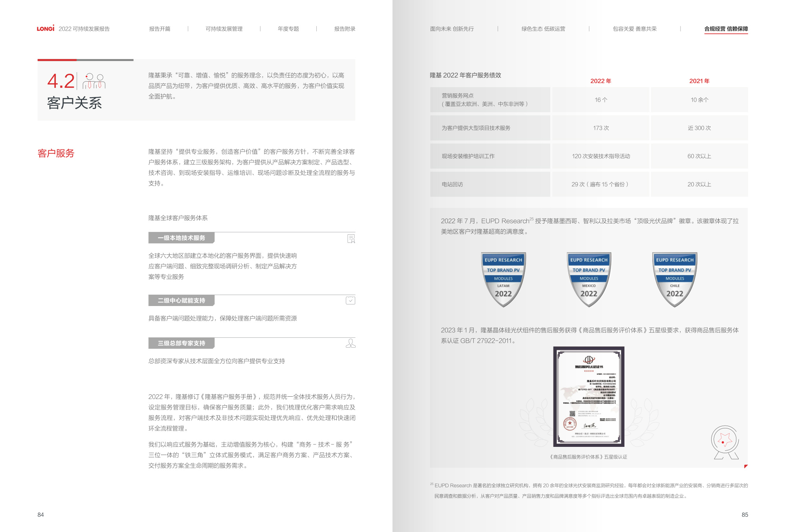
Task: Jump to 绿色生态 低碳运营 chapter
Action: coord(543,29)
